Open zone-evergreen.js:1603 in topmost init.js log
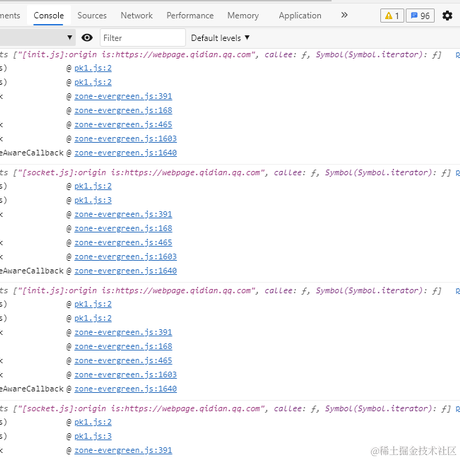 click(125, 139)
